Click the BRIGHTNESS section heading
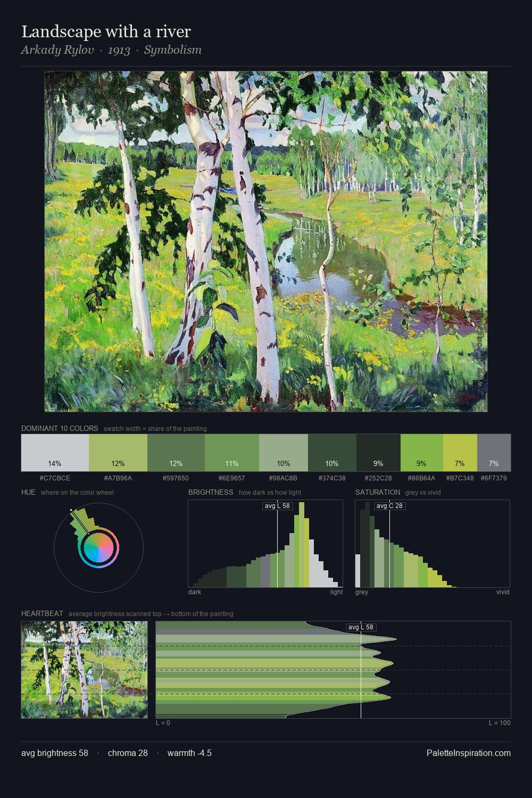Viewport: 532px width, 798px height. click(211, 492)
